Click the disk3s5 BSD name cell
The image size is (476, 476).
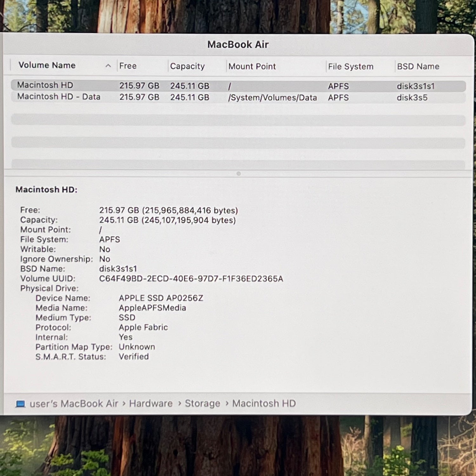pyautogui.click(x=412, y=98)
